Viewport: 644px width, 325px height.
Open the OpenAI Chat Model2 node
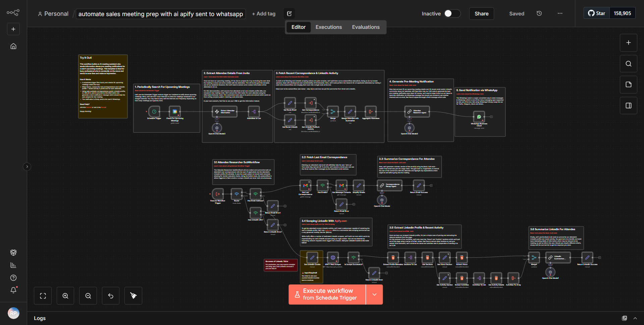pos(217,128)
